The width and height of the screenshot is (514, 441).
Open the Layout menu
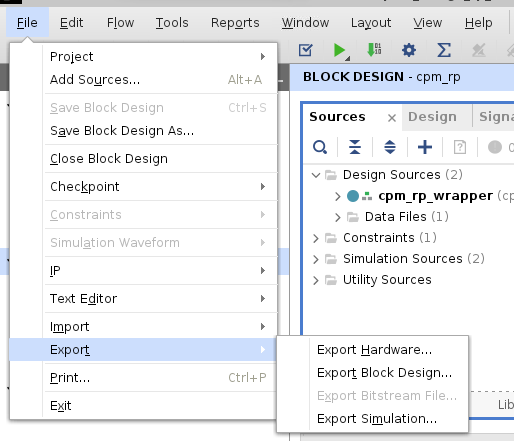[x=371, y=23]
